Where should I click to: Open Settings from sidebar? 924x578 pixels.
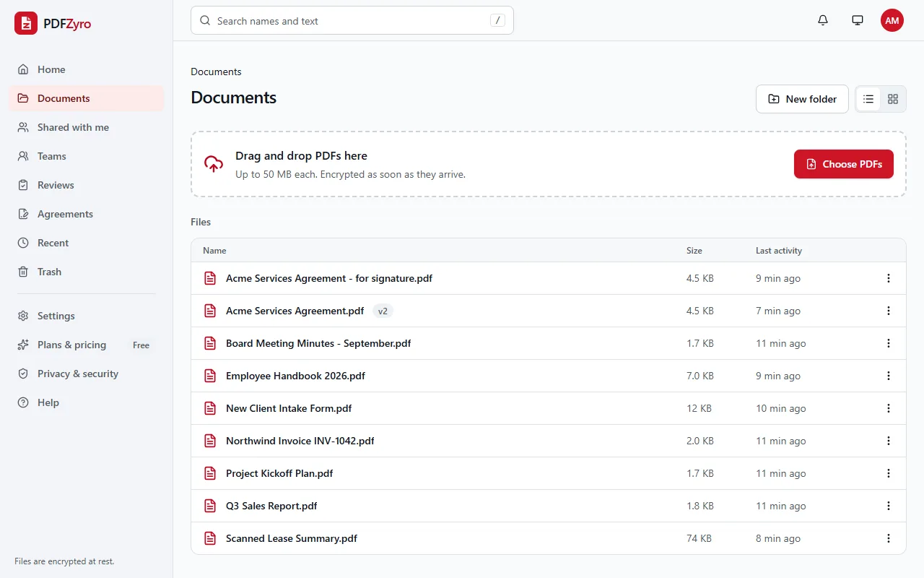click(87, 316)
